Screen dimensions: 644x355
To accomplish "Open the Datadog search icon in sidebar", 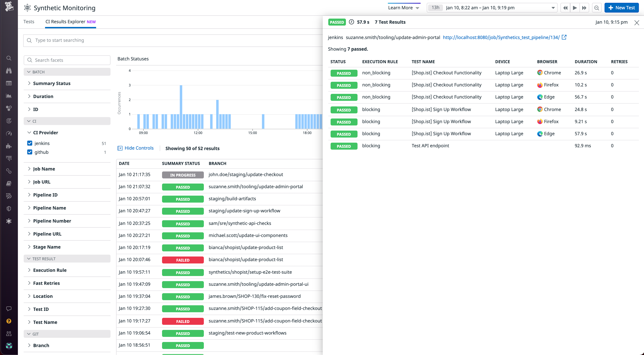I will coord(9,58).
